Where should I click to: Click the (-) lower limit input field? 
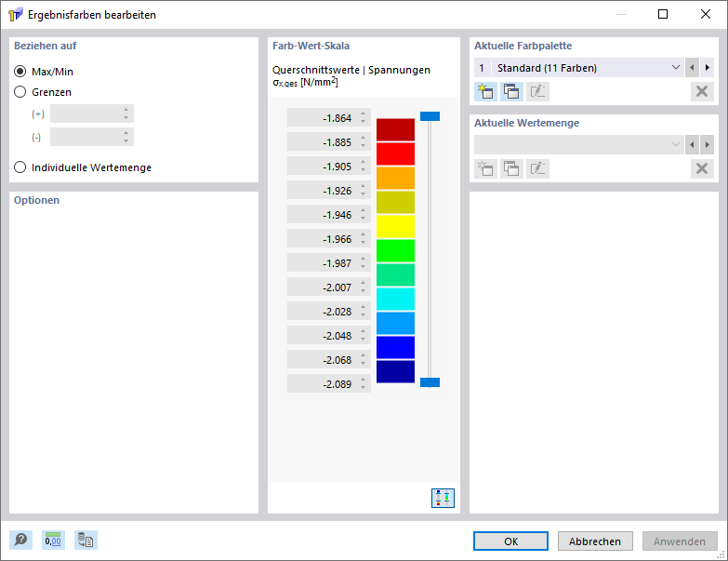click(92, 137)
